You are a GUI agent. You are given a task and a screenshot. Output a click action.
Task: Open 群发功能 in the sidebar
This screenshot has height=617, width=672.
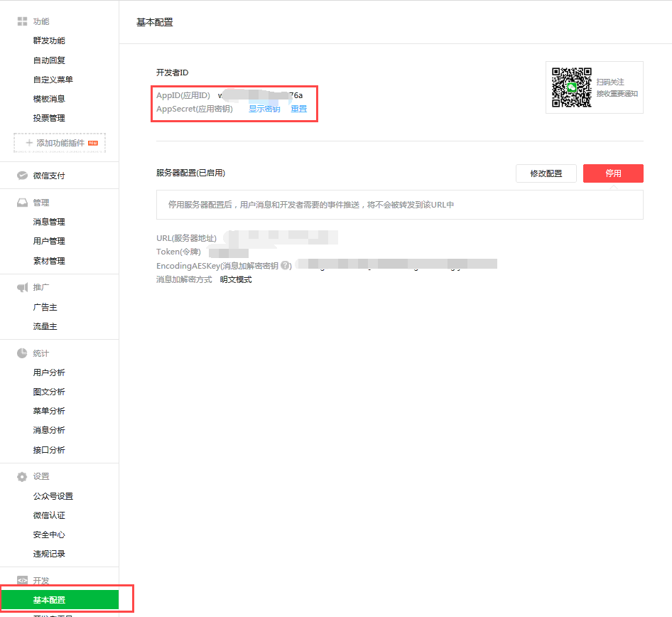pos(49,41)
